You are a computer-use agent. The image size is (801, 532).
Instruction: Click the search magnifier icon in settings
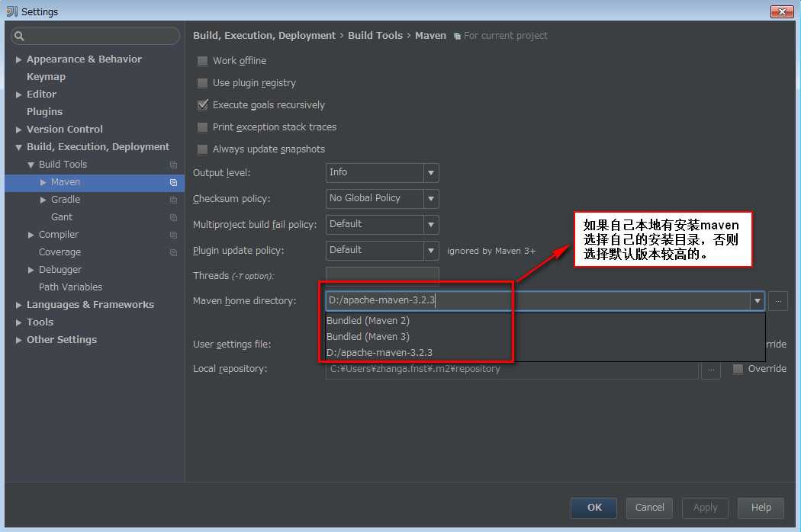click(x=19, y=36)
